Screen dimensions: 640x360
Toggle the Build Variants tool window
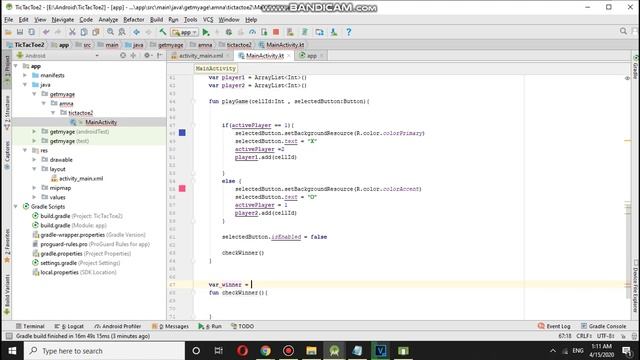click(x=7, y=295)
